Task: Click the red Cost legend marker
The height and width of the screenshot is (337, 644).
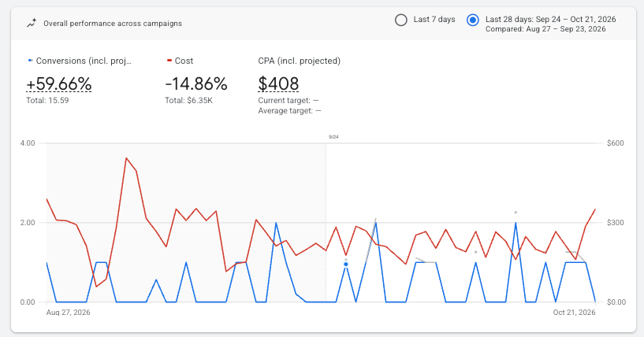Action: click(169, 61)
